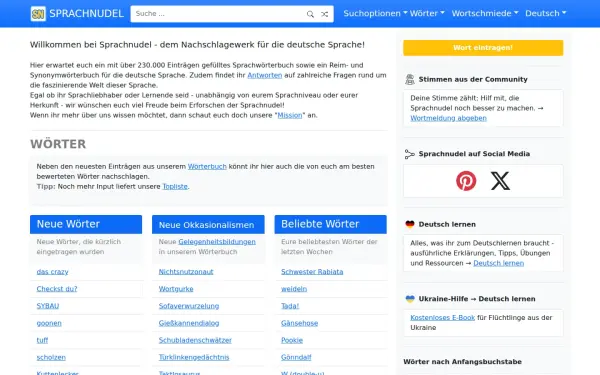Open the word Nichtsnutzonaut
The height and width of the screenshot is (375, 600).
click(186, 272)
